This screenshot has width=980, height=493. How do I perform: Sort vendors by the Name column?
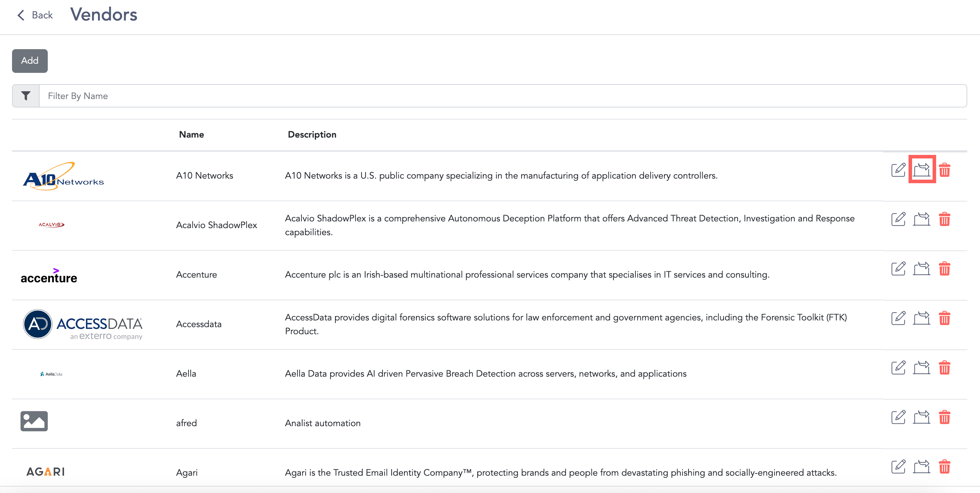click(191, 134)
